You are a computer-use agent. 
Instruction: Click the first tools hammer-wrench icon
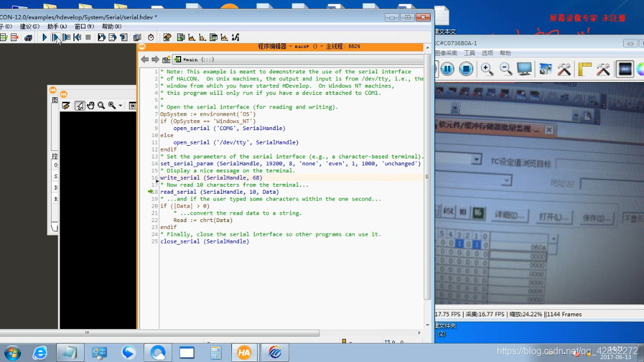tap(564, 69)
